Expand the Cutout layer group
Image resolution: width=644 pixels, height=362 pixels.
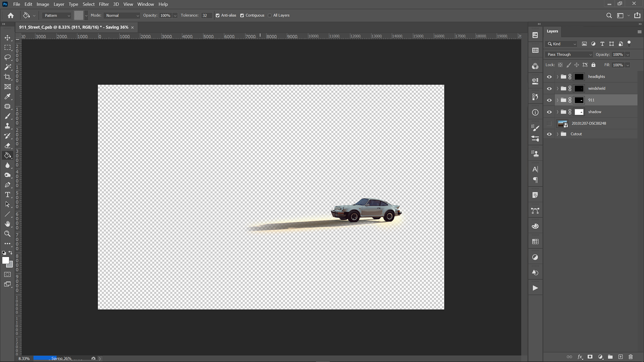click(557, 134)
